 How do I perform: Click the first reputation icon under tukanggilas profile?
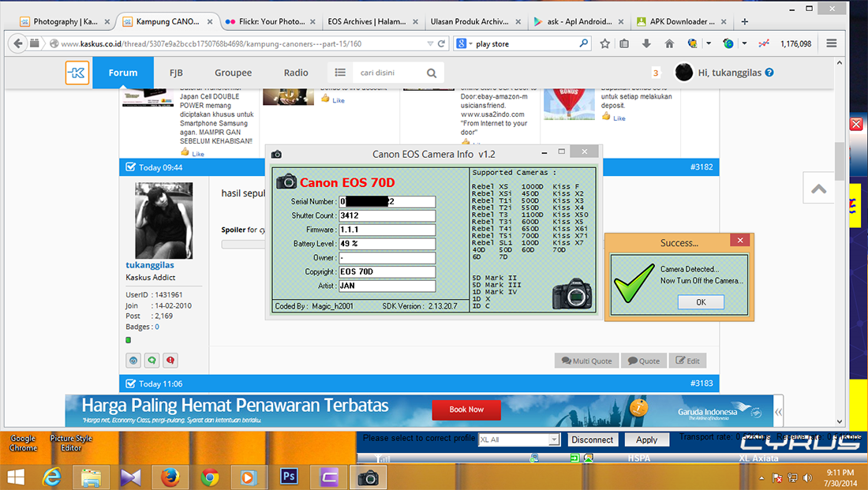coord(133,361)
